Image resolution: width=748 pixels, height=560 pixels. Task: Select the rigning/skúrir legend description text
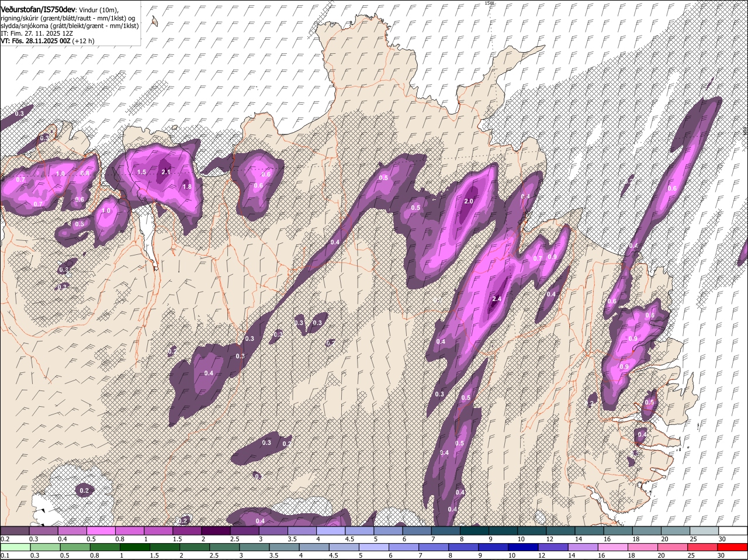pyautogui.click(x=68, y=18)
